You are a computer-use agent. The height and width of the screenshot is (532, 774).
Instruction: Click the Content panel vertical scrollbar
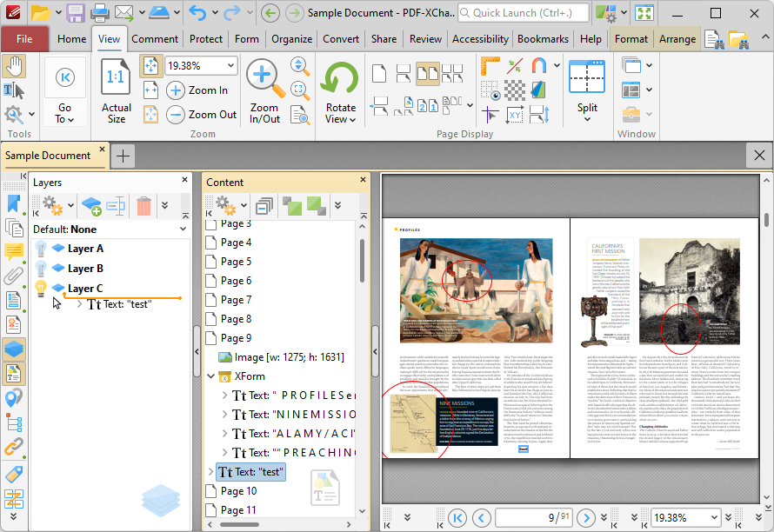point(363,261)
